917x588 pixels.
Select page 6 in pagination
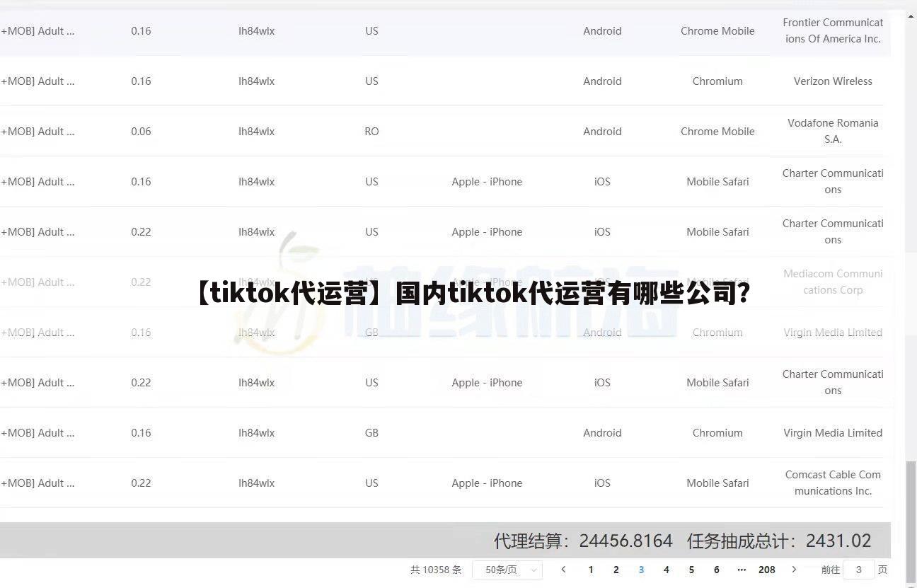(x=717, y=570)
